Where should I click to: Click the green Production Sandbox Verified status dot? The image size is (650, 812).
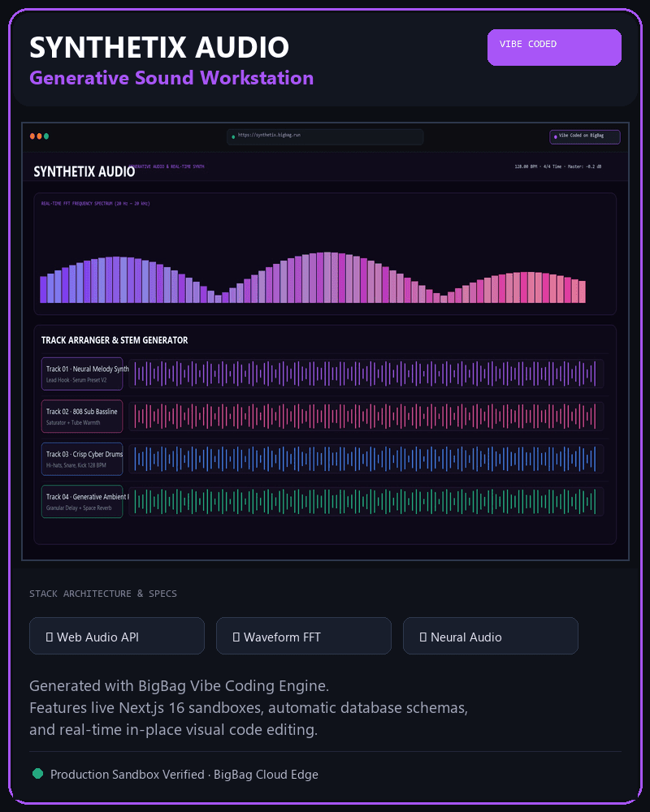point(38,773)
